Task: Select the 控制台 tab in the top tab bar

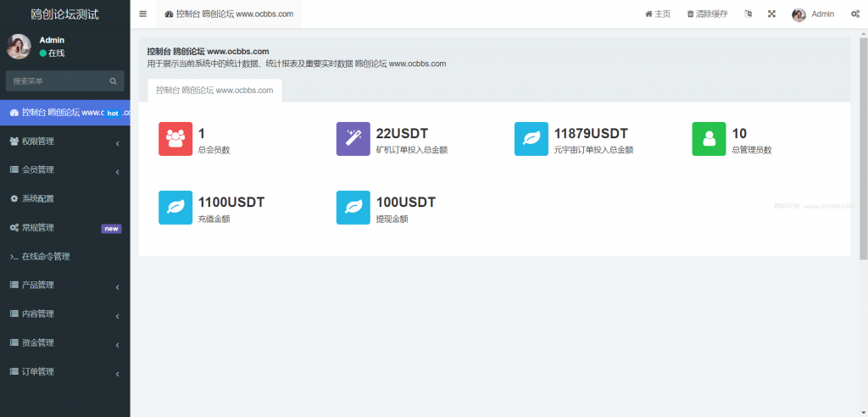Action: [x=229, y=14]
